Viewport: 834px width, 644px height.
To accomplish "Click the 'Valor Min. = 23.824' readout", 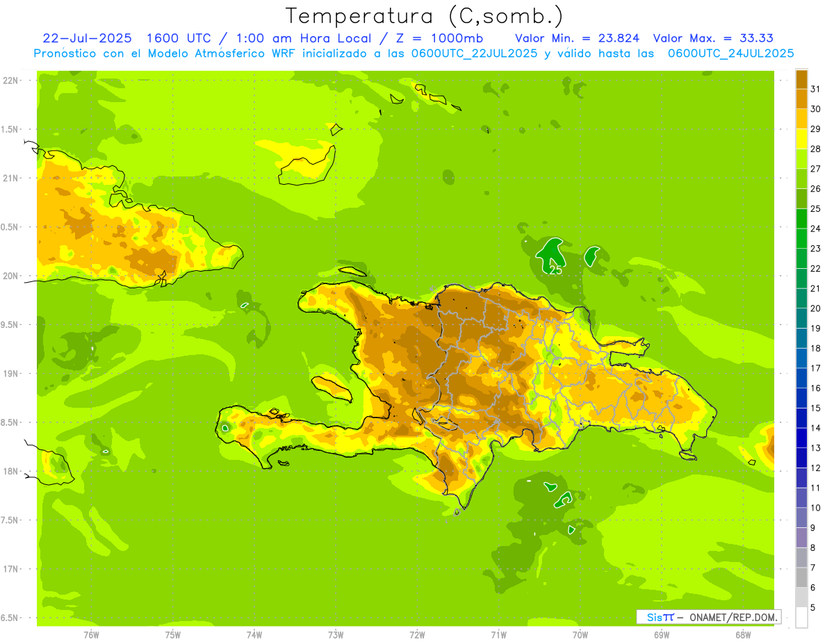I will 578,38.
